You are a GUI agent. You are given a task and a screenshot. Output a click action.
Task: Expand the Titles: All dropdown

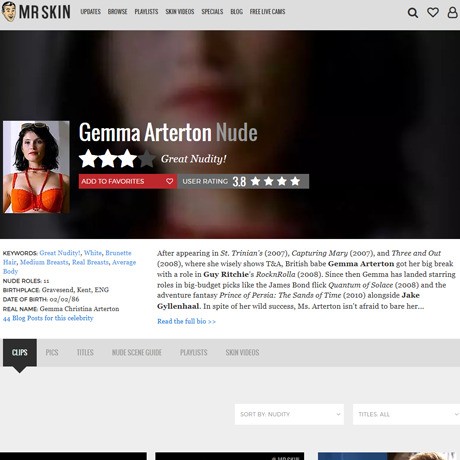point(406,414)
